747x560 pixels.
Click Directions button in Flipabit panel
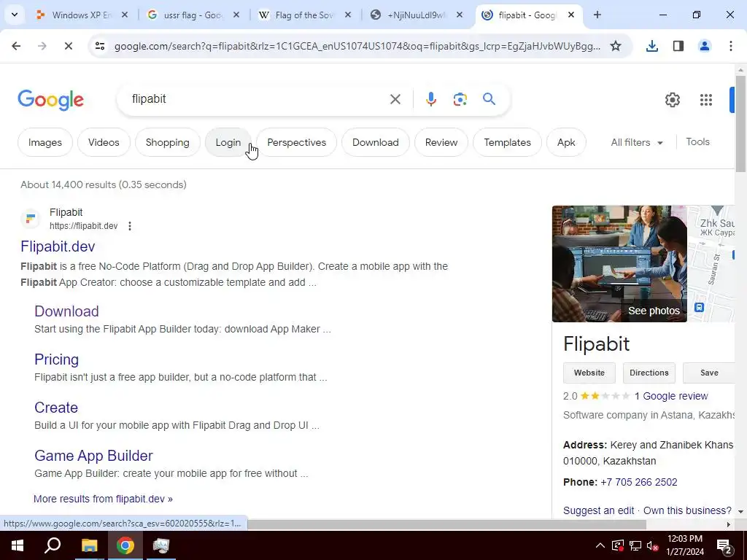click(649, 373)
